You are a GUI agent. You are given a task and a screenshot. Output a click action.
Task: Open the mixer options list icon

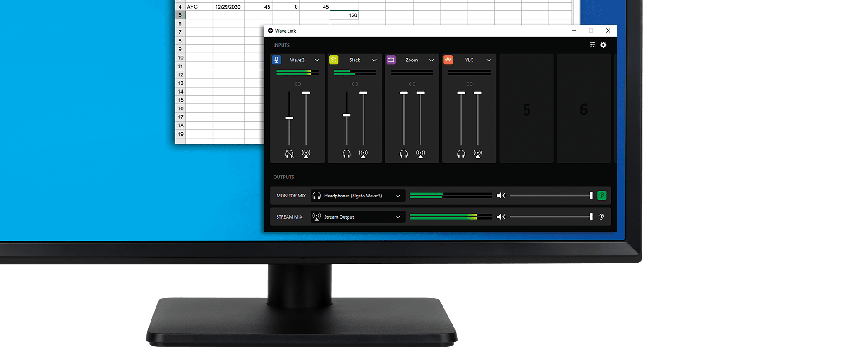[593, 45]
